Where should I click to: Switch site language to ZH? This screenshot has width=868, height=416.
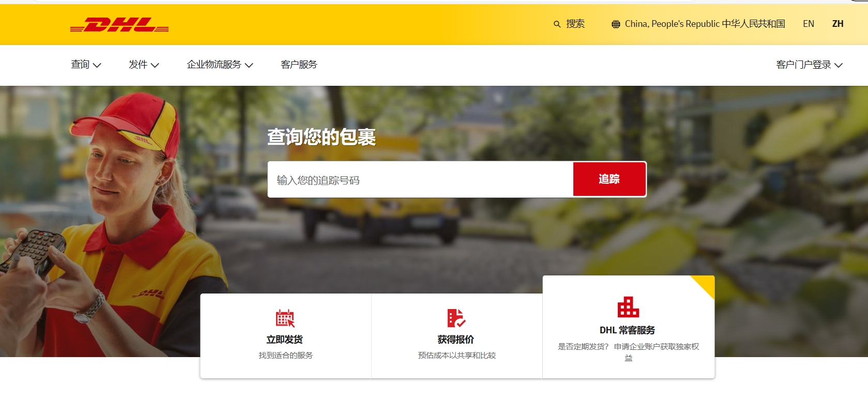837,24
